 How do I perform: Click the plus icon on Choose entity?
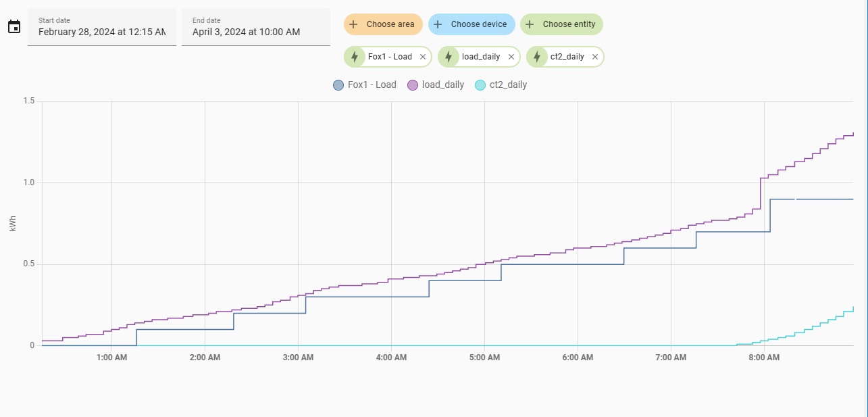(530, 24)
